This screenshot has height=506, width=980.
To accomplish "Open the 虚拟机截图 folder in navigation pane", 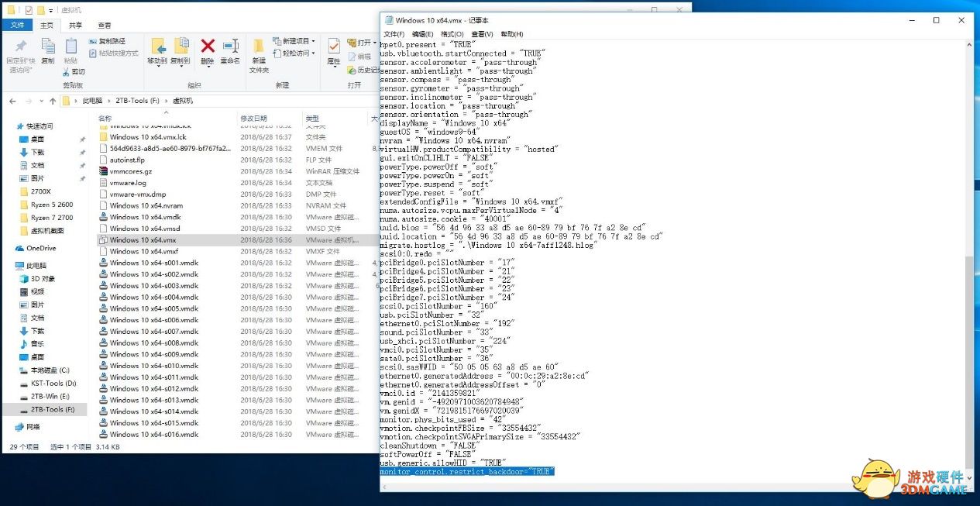I will pos(42,231).
